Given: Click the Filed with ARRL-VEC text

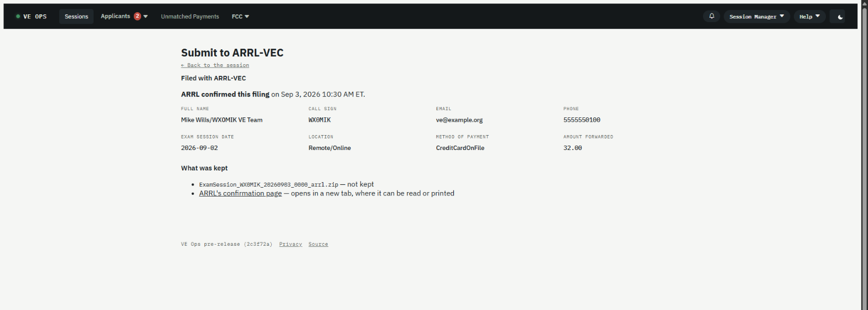Looking at the screenshot, I should tap(213, 78).
